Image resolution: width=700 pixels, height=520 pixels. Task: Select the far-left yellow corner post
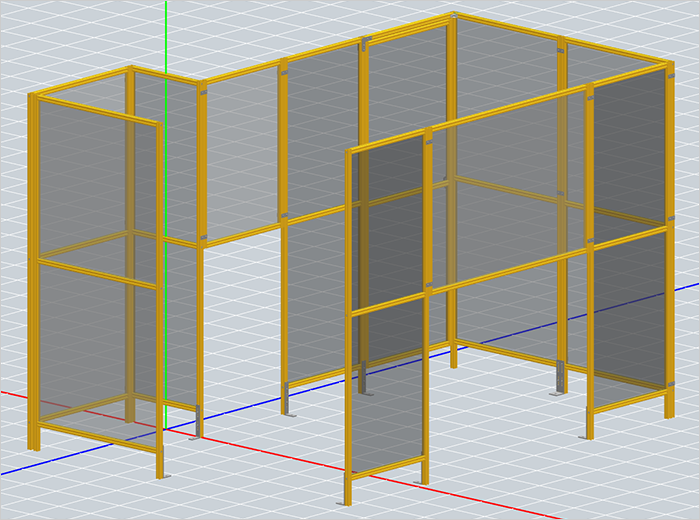click(x=35, y=270)
